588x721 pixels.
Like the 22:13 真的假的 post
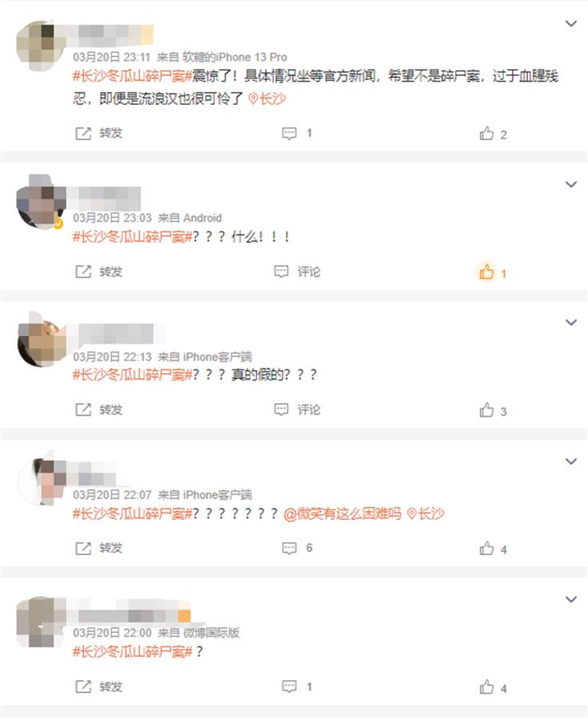pyautogui.click(x=493, y=410)
